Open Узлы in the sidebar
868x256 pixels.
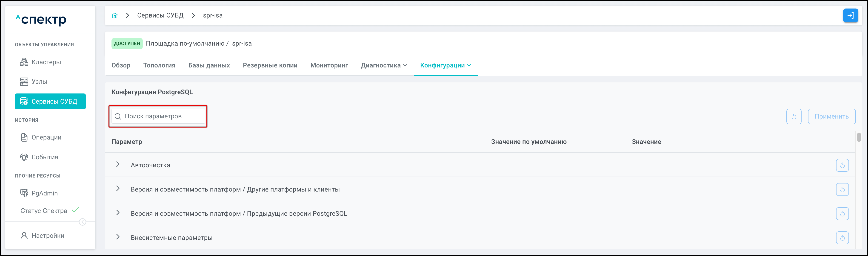point(39,82)
